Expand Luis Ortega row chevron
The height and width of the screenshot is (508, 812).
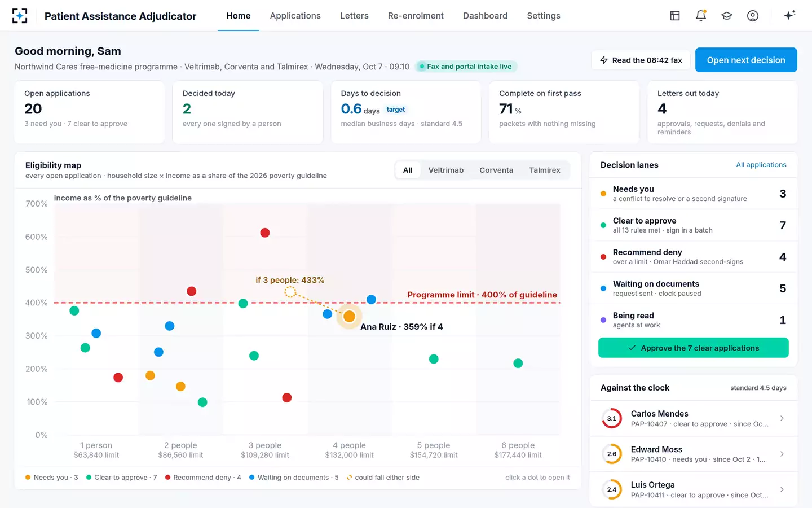point(782,489)
